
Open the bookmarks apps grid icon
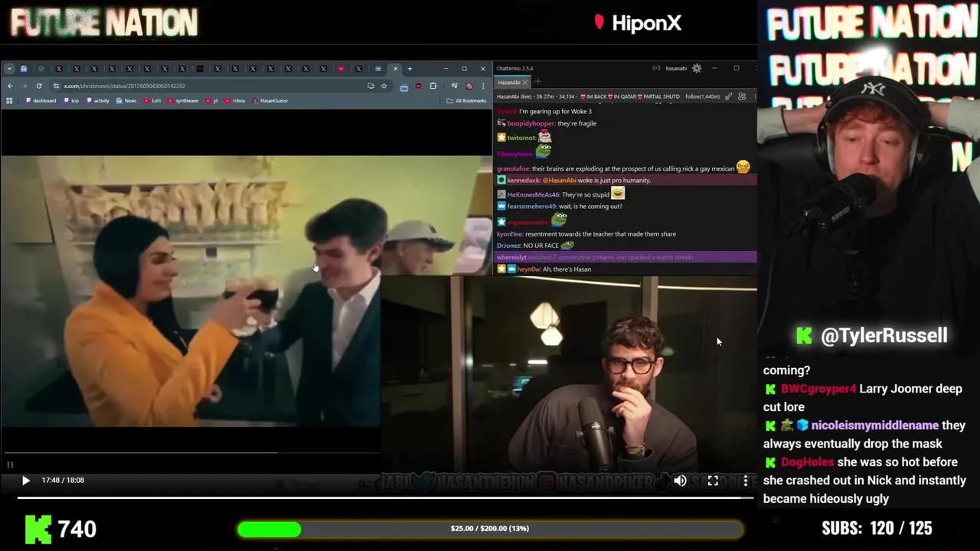pyautogui.click(x=9, y=101)
